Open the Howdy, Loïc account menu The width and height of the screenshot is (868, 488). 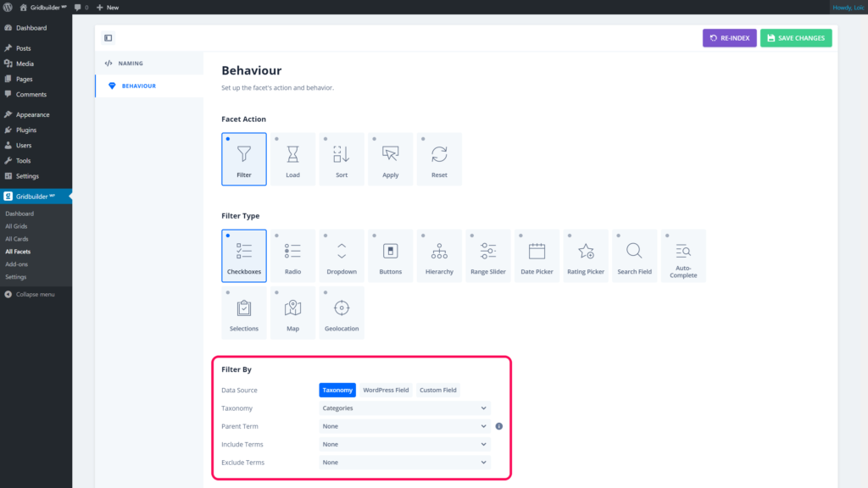(848, 7)
